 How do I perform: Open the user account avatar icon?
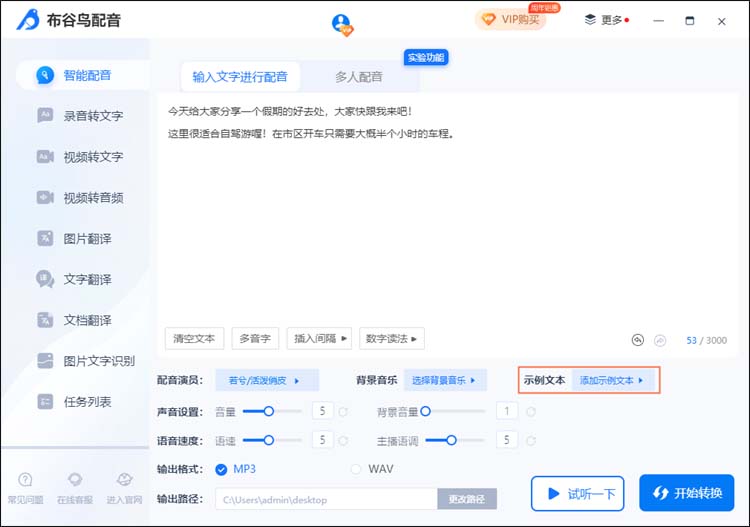coord(342,24)
